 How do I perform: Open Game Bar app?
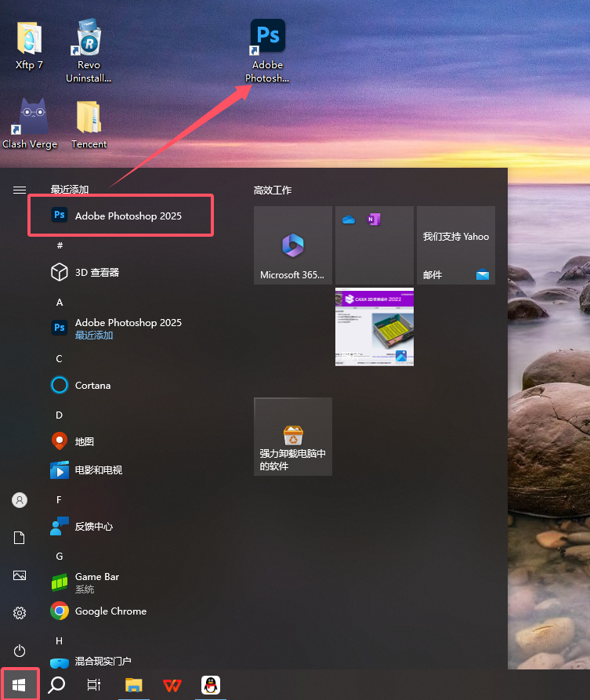(x=85, y=582)
